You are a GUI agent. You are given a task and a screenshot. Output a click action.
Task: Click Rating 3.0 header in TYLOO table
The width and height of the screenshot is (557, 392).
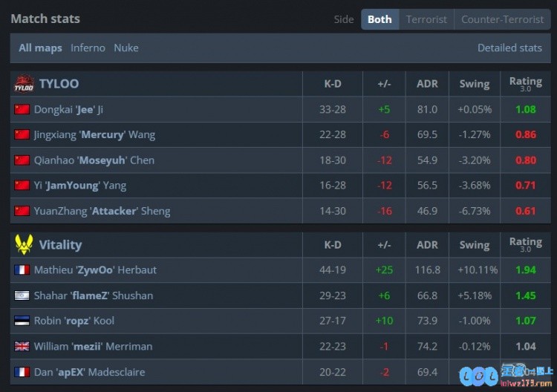click(x=526, y=84)
